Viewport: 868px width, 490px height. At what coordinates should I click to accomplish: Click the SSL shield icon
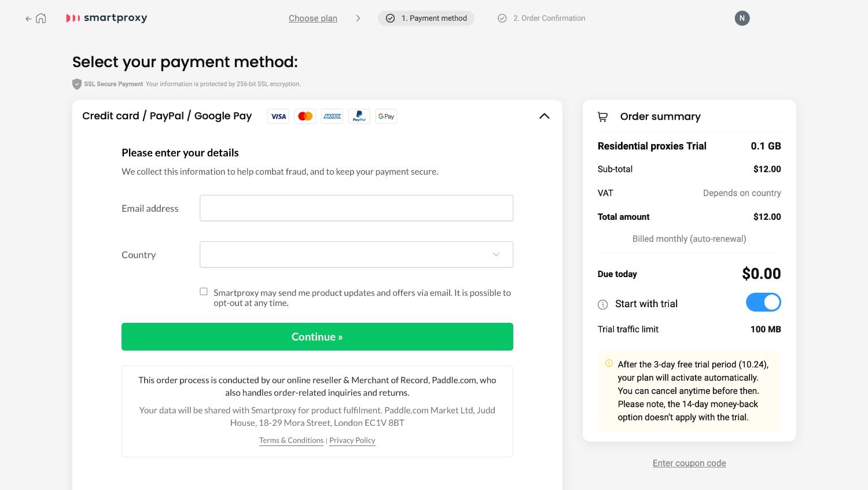pyautogui.click(x=77, y=84)
